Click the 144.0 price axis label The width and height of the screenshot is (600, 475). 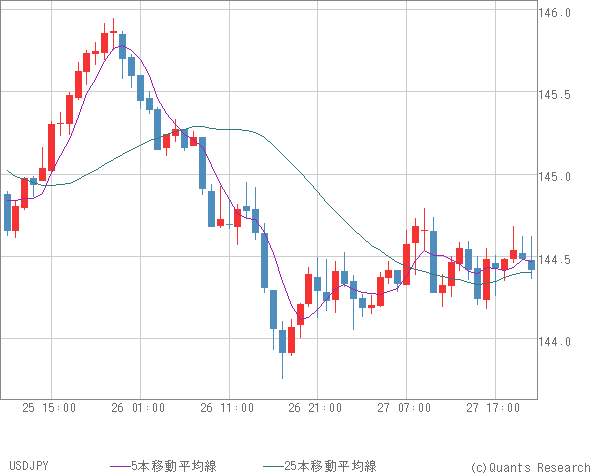tap(554, 341)
